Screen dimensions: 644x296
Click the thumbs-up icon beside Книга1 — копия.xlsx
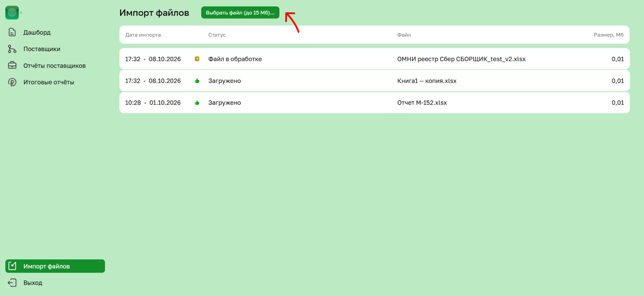(197, 81)
